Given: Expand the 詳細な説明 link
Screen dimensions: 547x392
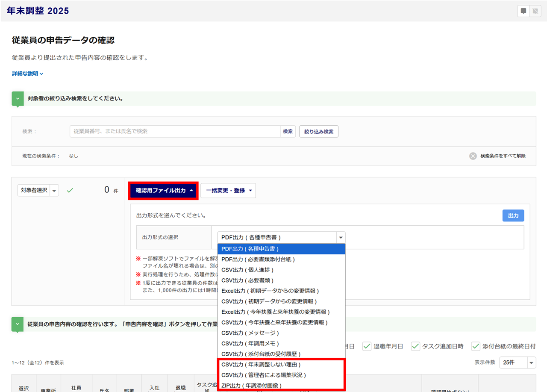Looking at the screenshot, I should 28,74.
